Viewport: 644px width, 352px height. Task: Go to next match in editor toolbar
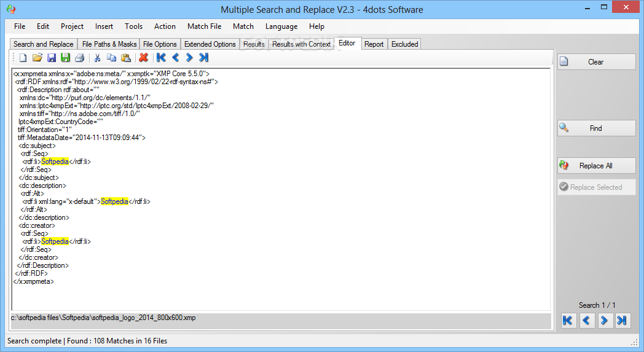[x=189, y=58]
